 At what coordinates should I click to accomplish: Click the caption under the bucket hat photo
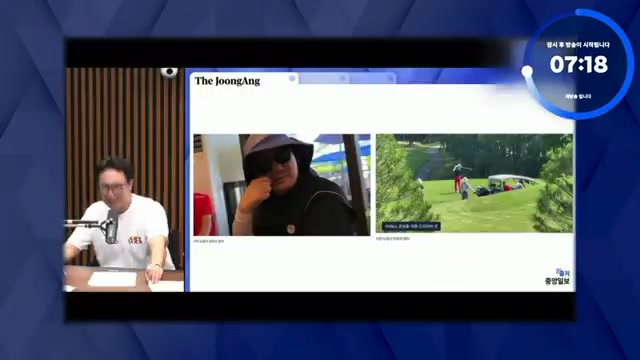(x=209, y=241)
